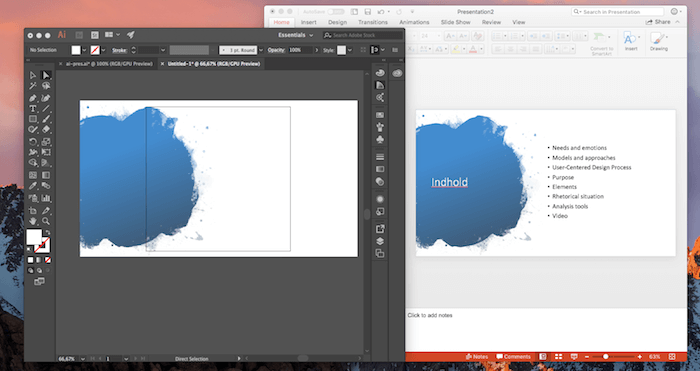
Task: Switch to normal view in PowerPoint
Action: pyautogui.click(x=543, y=357)
